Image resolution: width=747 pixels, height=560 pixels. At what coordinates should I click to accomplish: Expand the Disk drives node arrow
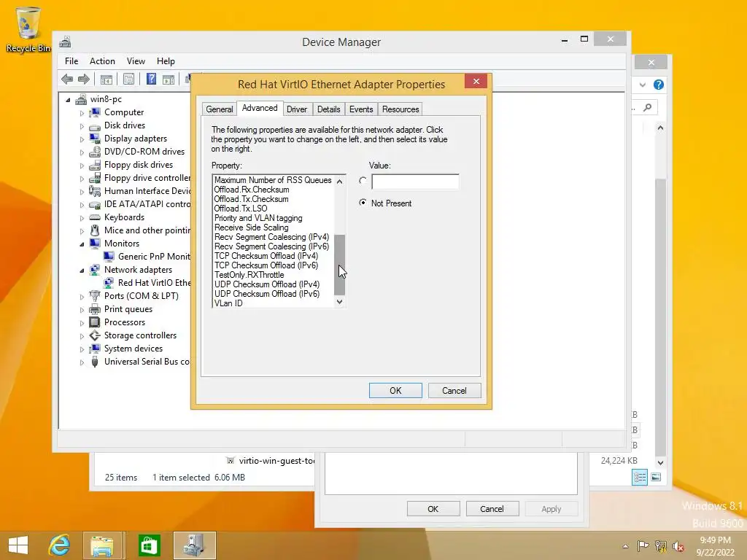coord(82,126)
